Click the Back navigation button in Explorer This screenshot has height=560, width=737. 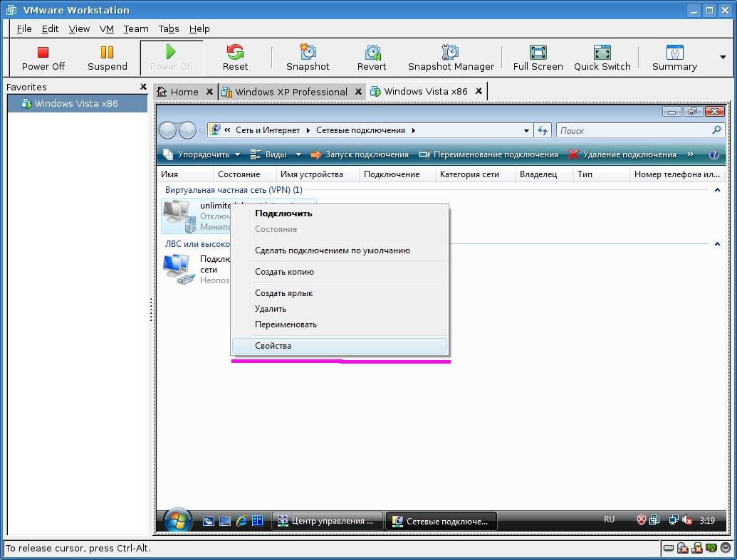pos(168,130)
